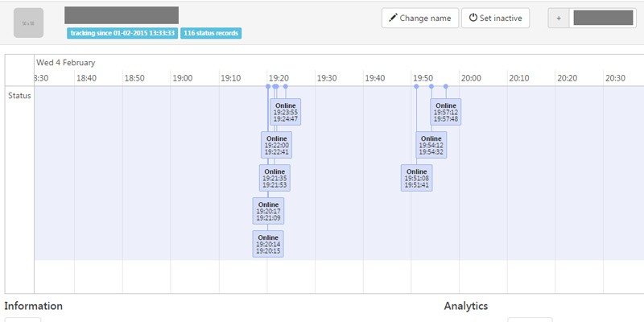Click the Wed 4 February date label

[x=65, y=62]
